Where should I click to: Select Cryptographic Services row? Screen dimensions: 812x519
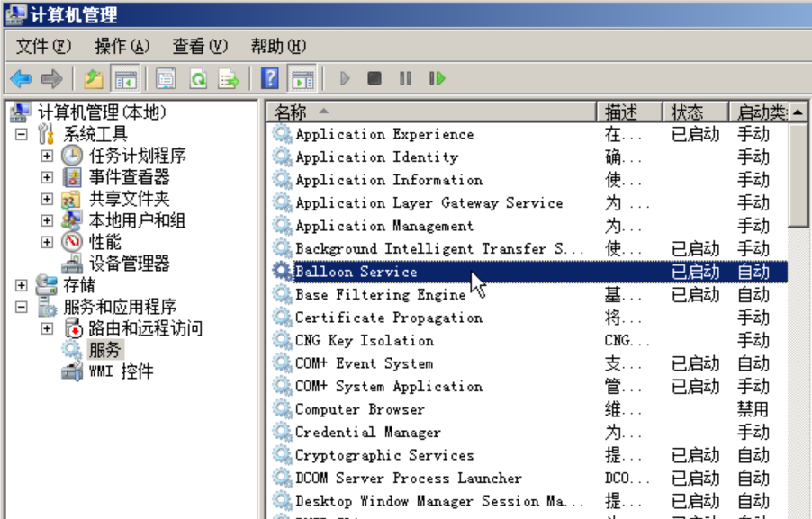coord(528,455)
